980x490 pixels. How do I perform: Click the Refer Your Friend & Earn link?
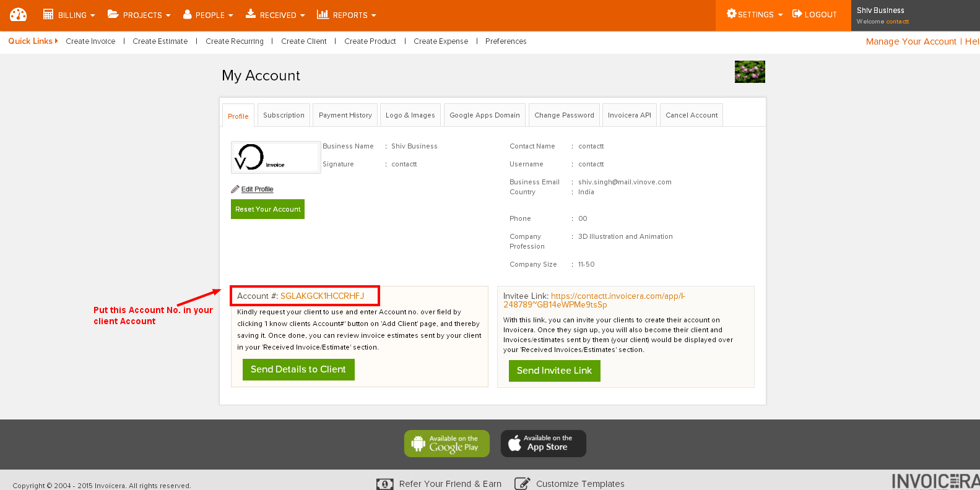click(x=450, y=484)
